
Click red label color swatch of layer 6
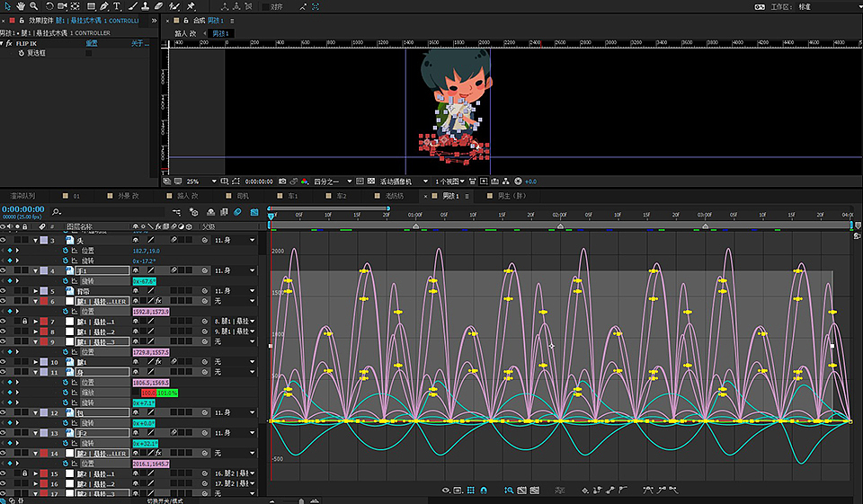click(43, 301)
